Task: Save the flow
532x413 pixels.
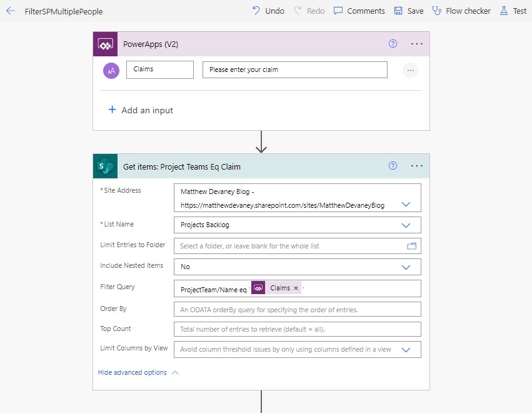Action: click(409, 11)
